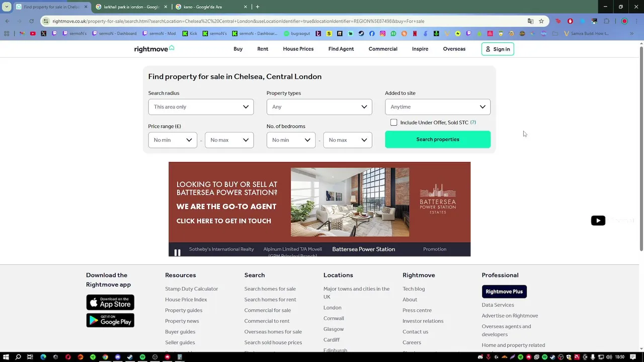Open the Google Translate page icon
This screenshot has height=362, width=644.
pos(530,21)
